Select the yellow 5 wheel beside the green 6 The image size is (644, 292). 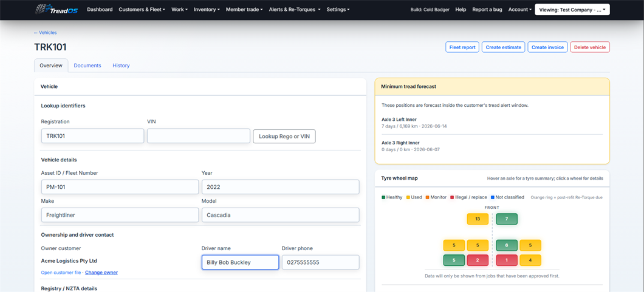530,245
